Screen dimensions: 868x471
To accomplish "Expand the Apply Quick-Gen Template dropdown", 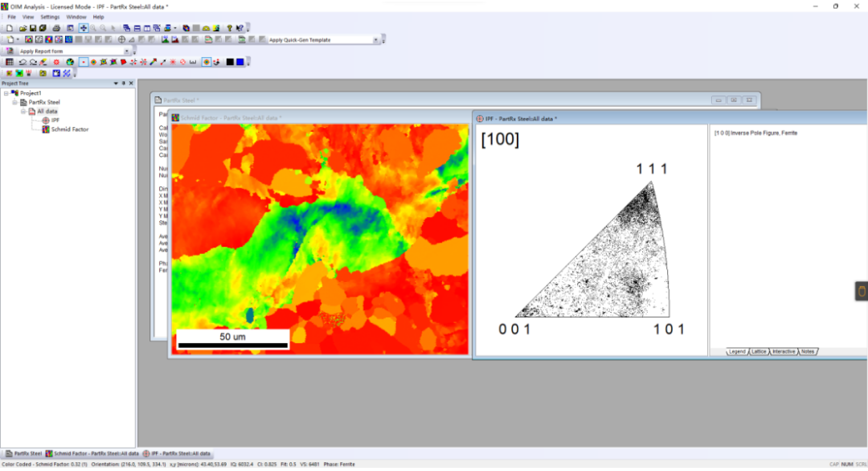I will pyautogui.click(x=375, y=38).
